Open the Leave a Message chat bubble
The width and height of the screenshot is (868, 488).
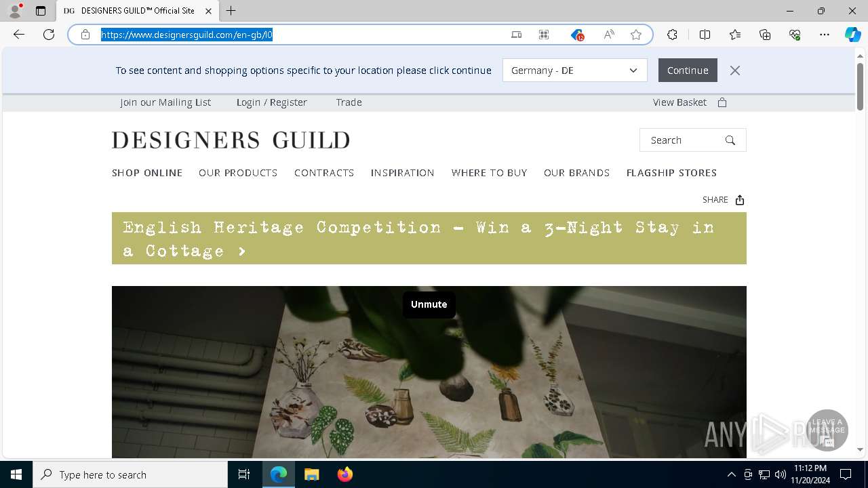[x=827, y=430]
